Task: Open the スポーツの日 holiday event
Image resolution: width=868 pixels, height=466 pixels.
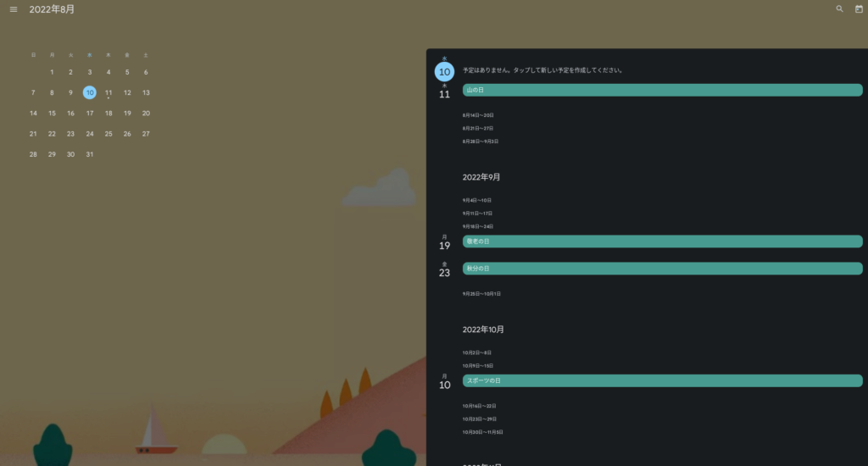Action: point(663,380)
